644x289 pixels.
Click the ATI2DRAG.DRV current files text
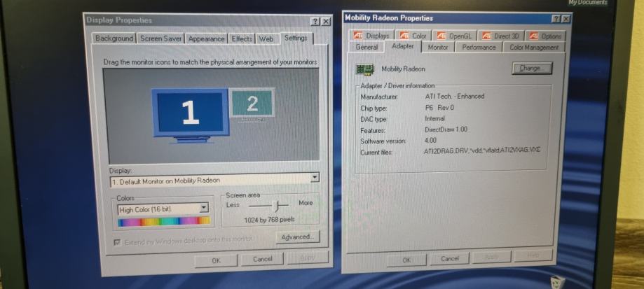(x=482, y=150)
